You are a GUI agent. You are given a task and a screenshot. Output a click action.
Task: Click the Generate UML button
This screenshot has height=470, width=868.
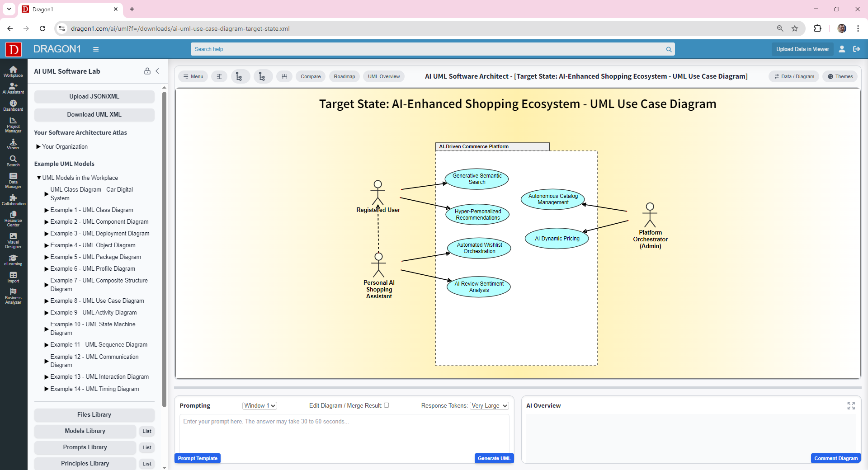click(x=494, y=458)
